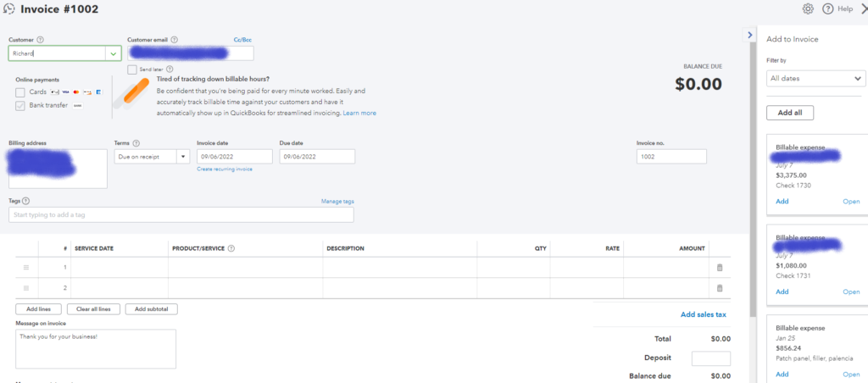The image size is (868, 383).
Task: Check the Send later option
Action: (132, 69)
